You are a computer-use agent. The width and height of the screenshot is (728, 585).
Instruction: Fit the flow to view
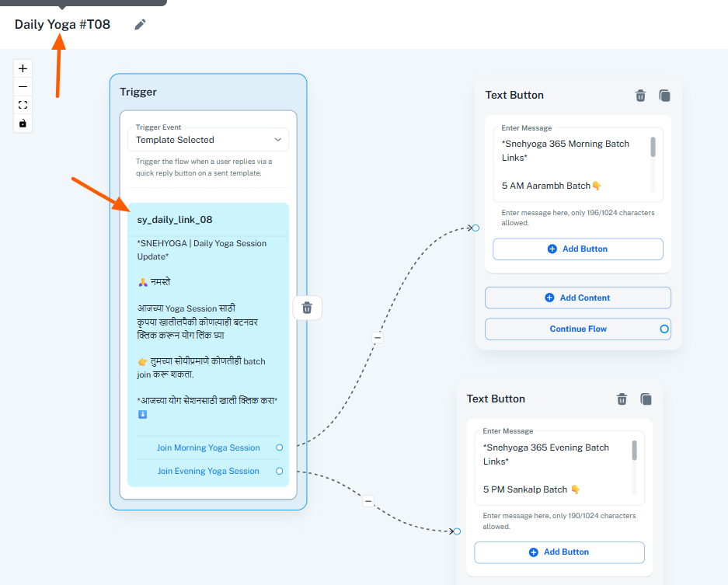coord(23,105)
